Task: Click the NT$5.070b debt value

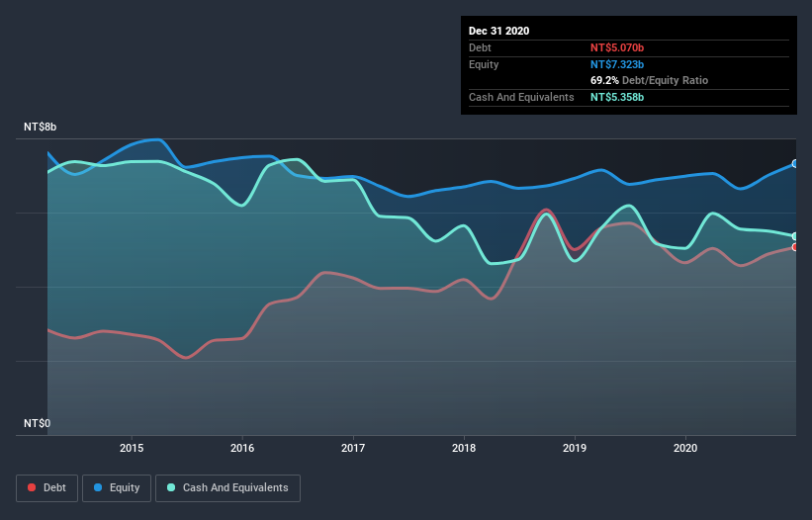Action: (x=617, y=47)
